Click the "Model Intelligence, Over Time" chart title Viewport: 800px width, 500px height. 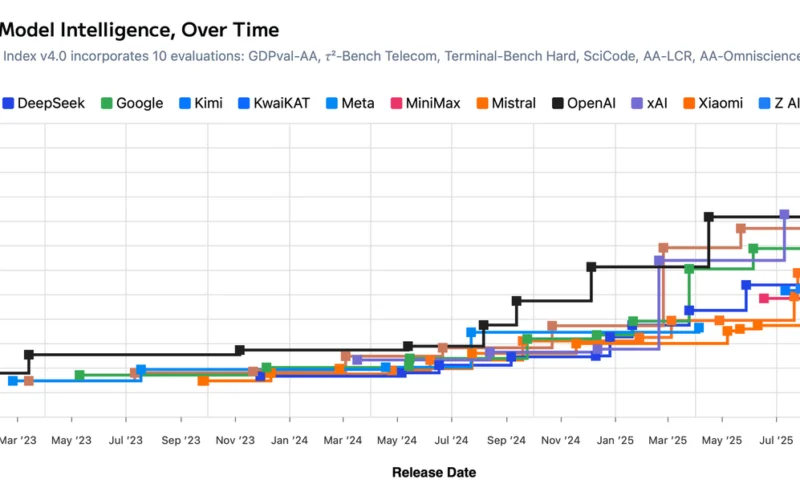pos(140,30)
